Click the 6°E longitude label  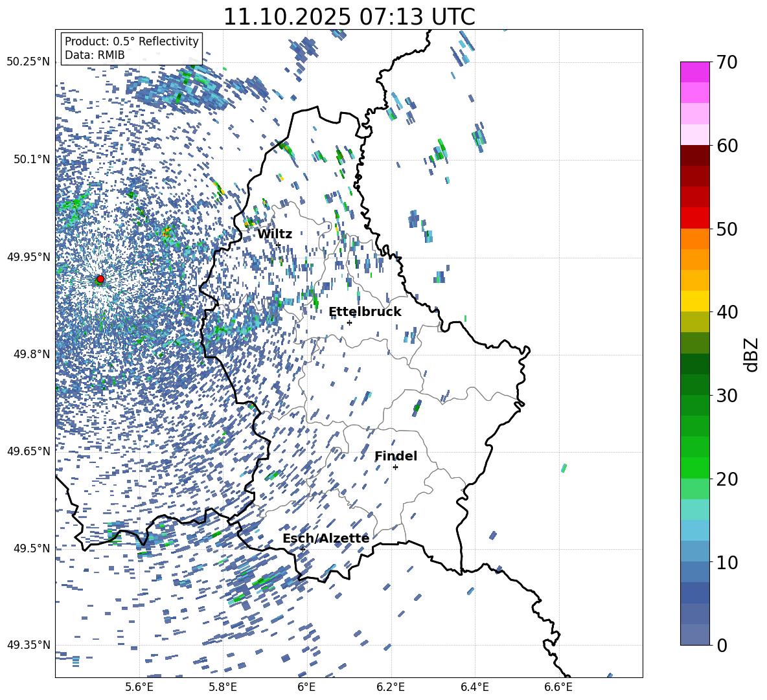click(x=306, y=687)
